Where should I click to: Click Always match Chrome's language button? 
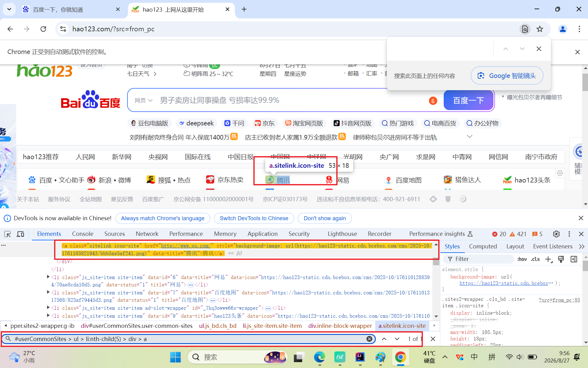[163, 218]
